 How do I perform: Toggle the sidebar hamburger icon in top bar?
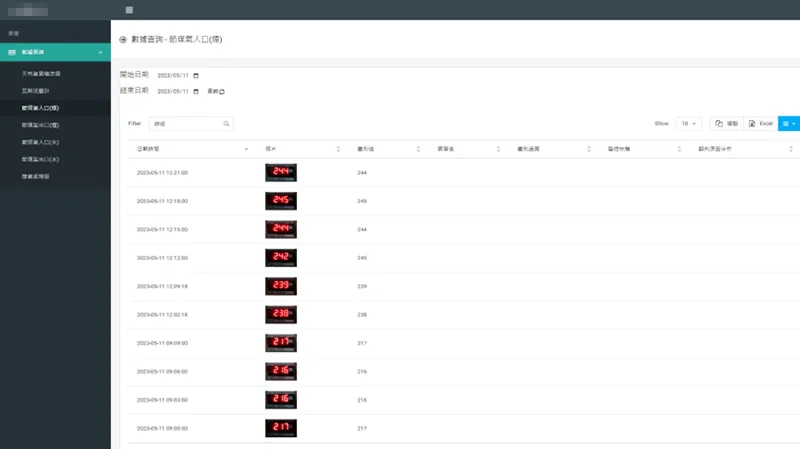[x=129, y=10]
